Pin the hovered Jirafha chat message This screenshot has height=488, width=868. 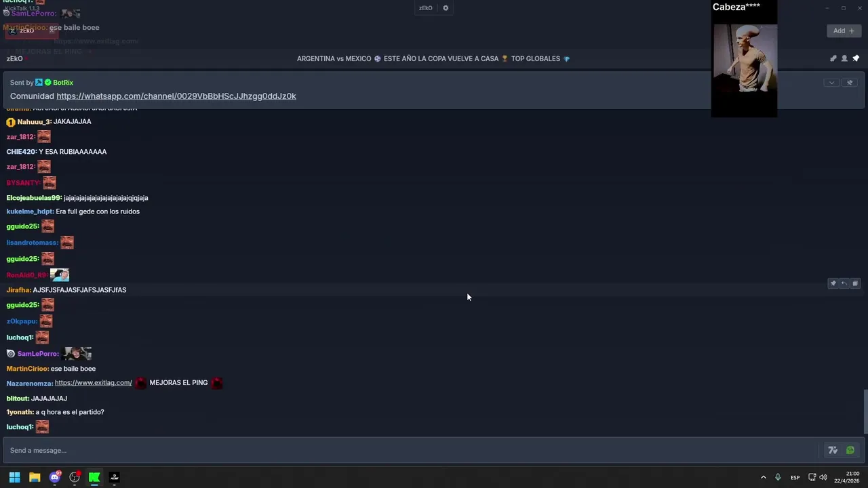(x=833, y=283)
